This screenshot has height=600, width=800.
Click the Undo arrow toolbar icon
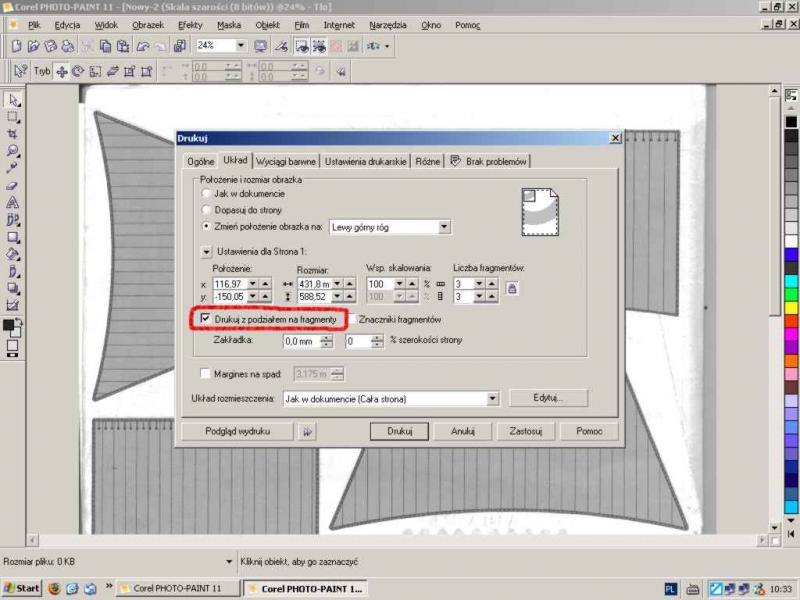[143, 46]
